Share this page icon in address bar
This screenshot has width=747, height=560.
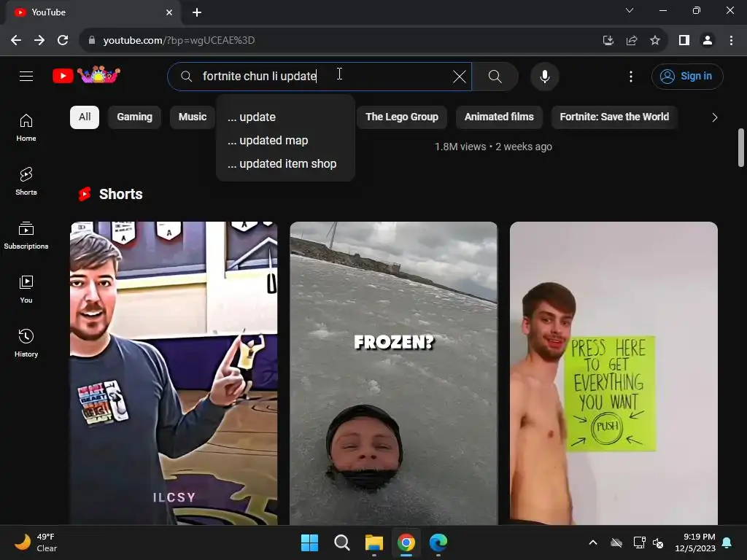632,41
